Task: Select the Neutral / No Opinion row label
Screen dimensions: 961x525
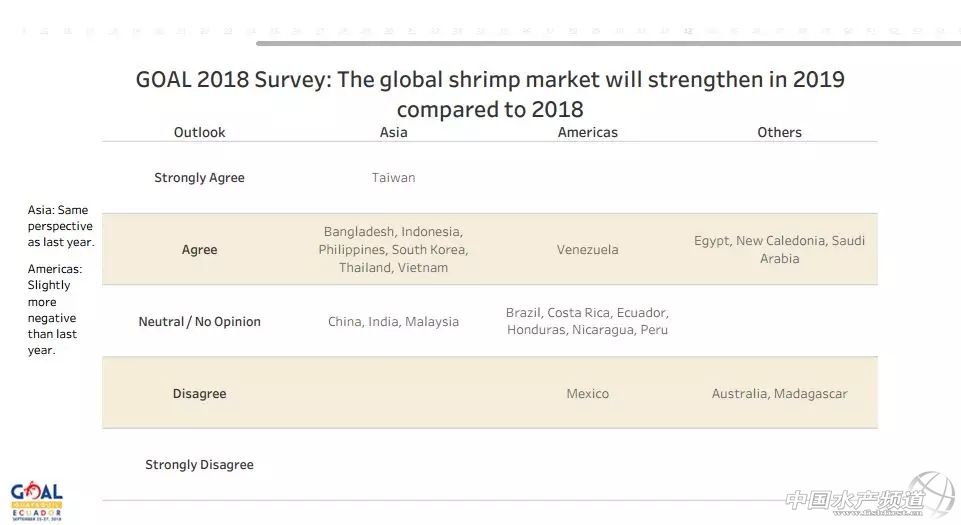Action: (199, 322)
